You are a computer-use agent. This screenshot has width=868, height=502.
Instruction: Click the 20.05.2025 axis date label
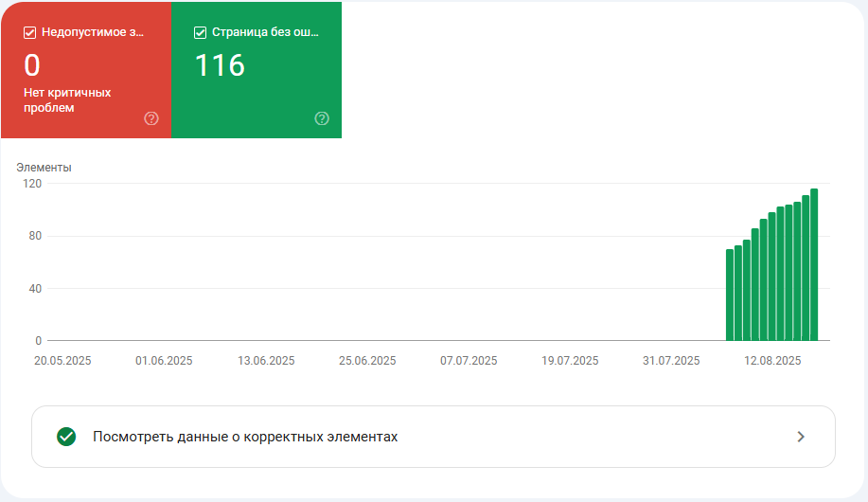[62, 361]
